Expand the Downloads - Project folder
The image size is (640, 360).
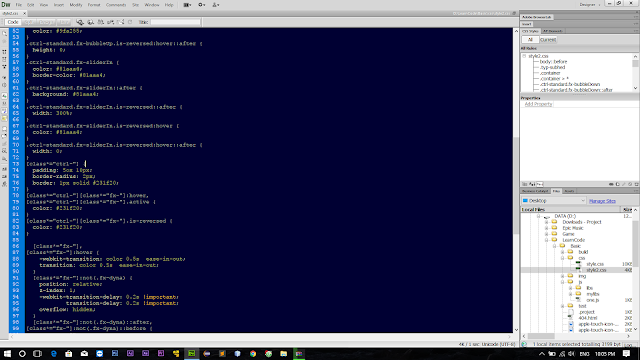547,222
